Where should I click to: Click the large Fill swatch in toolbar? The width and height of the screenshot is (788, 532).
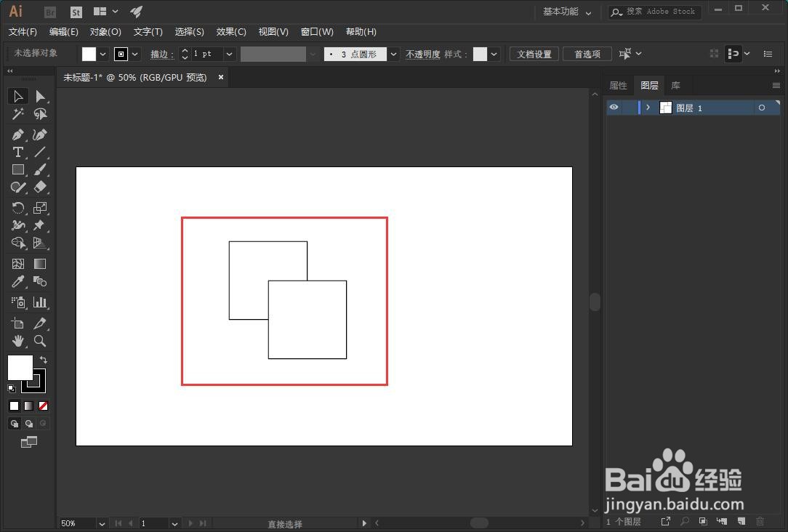pyautogui.click(x=20, y=368)
